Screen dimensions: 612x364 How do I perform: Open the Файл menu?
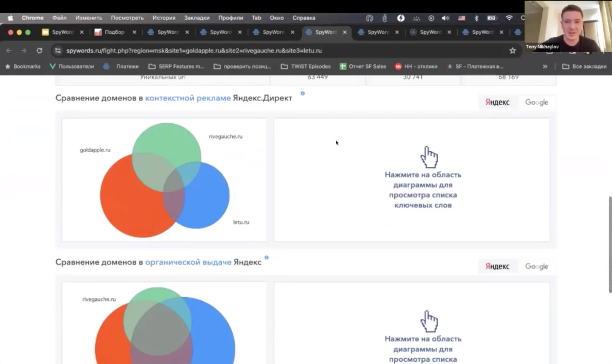[59, 18]
